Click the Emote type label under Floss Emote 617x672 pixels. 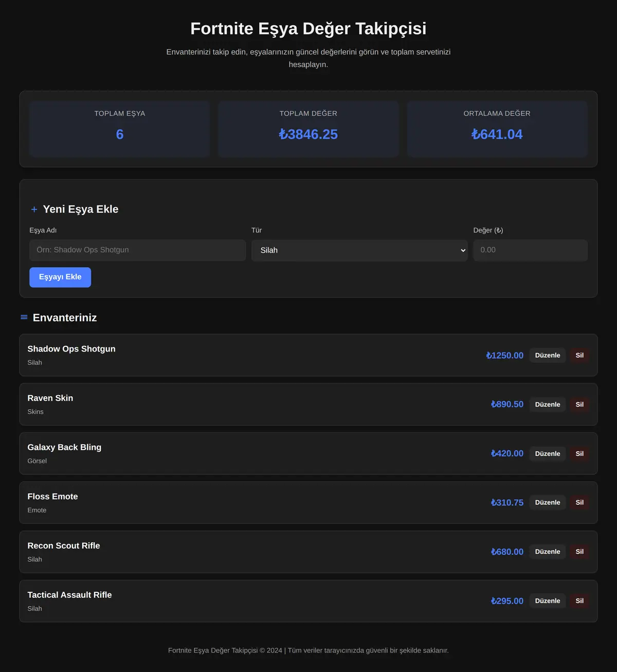37,510
